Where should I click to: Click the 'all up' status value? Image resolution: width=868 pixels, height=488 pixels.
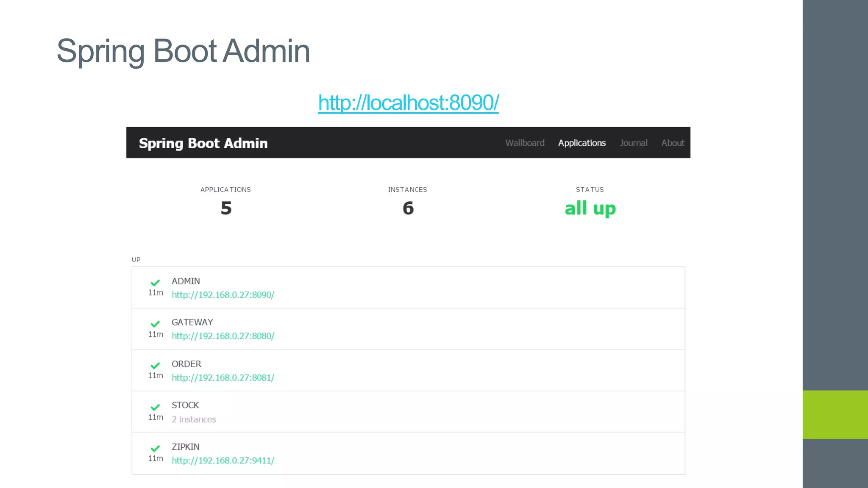590,208
